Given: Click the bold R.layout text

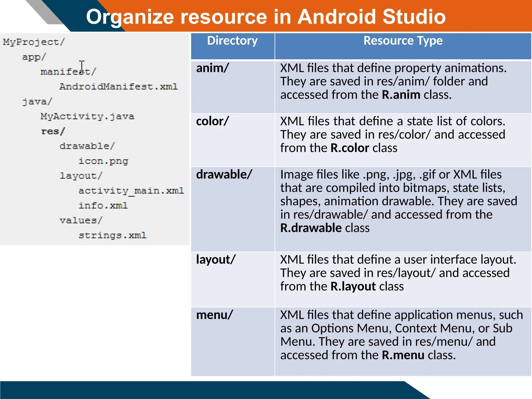Looking at the screenshot, I should [353, 287].
